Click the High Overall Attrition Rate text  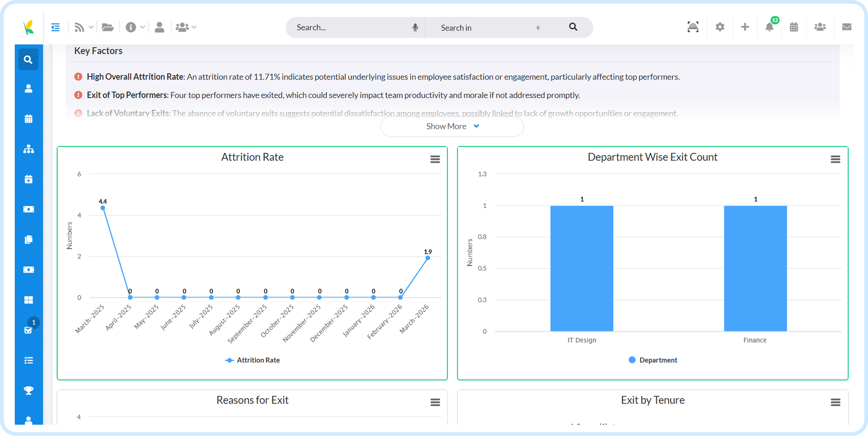coord(135,77)
